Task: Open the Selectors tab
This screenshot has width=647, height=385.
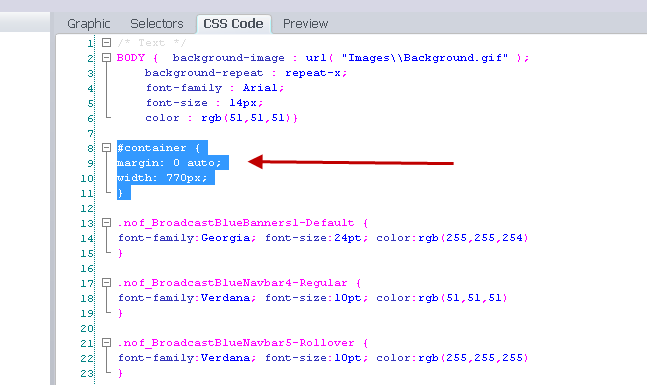Action: (157, 24)
